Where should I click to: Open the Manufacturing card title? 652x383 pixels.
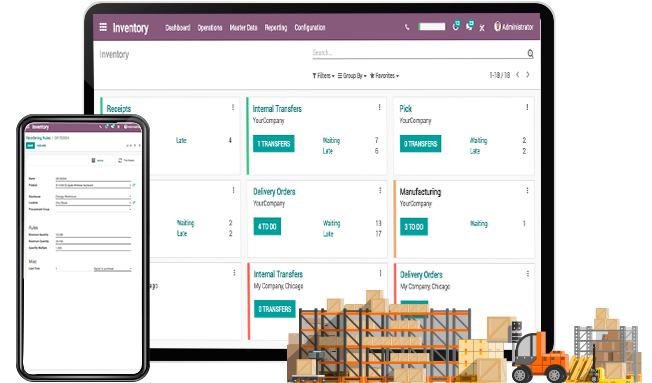coord(420,192)
